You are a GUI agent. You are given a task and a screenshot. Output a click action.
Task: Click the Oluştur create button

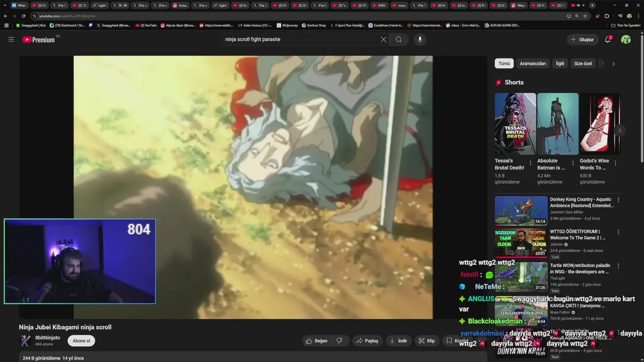[x=582, y=39]
